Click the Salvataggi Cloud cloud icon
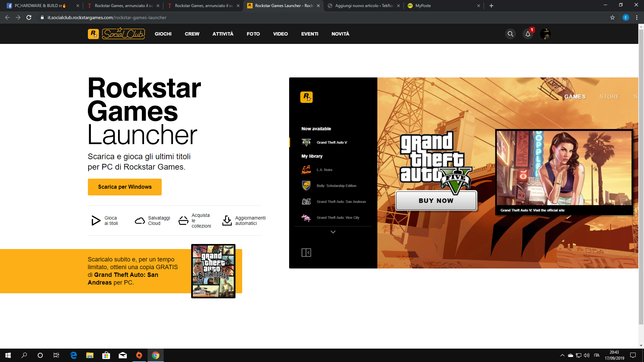This screenshot has width=644, height=362. point(140,221)
